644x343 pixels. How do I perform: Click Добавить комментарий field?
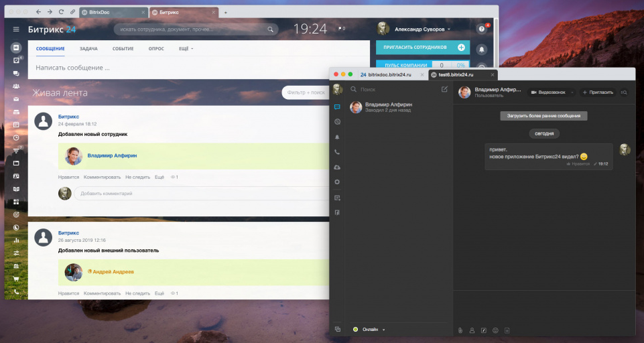(201, 194)
